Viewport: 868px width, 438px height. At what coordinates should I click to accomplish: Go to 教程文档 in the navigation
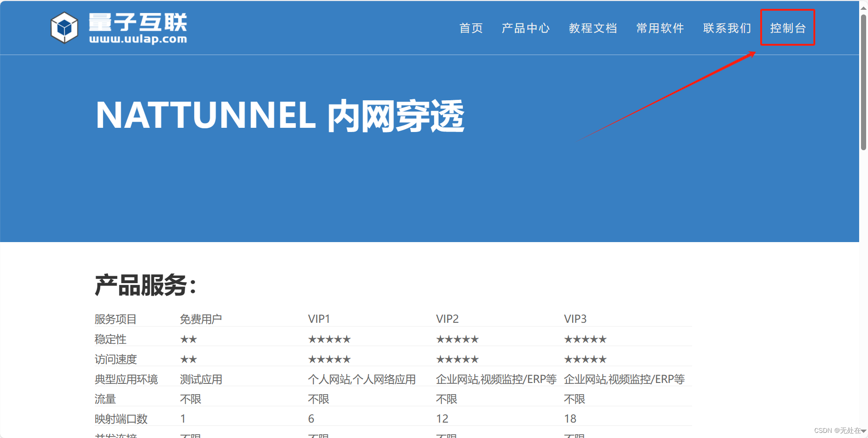pyautogui.click(x=593, y=28)
